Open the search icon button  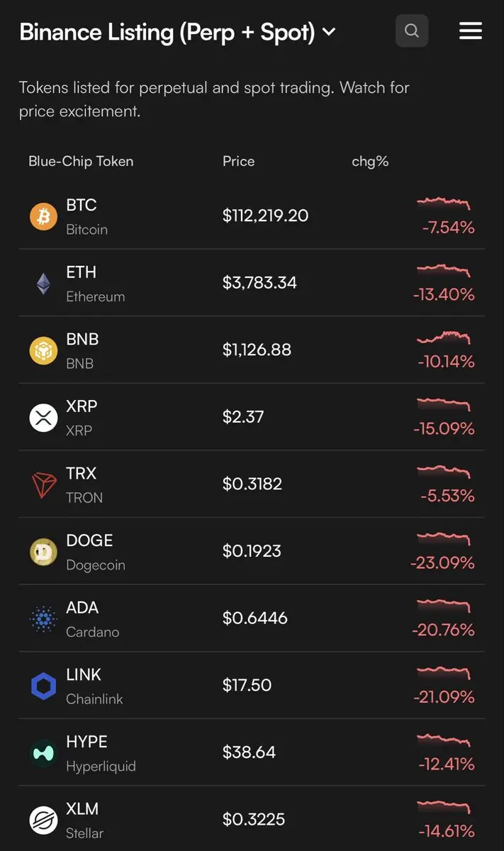click(412, 30)
